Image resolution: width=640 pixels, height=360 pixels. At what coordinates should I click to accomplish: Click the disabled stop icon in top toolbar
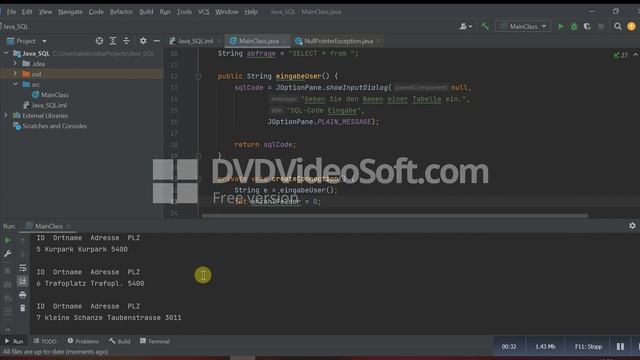coord(601,27)
